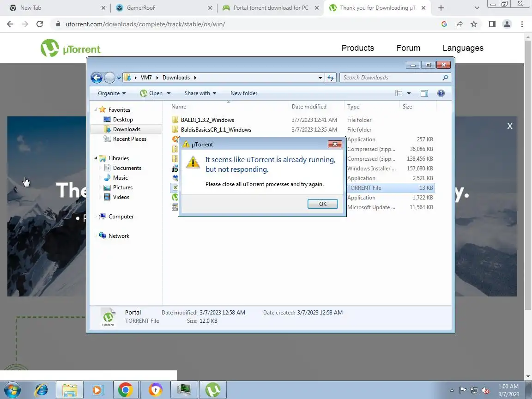Select Pictures library
The height and width of the screenshot is (399, 532).
click(122, 187)
